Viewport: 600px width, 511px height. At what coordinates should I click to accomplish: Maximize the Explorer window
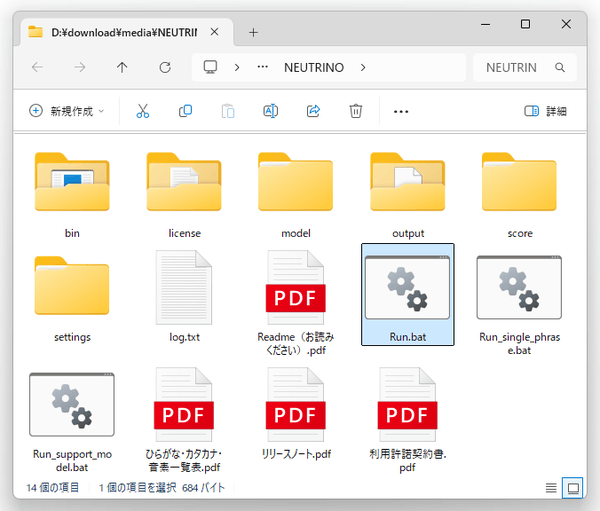525,24
